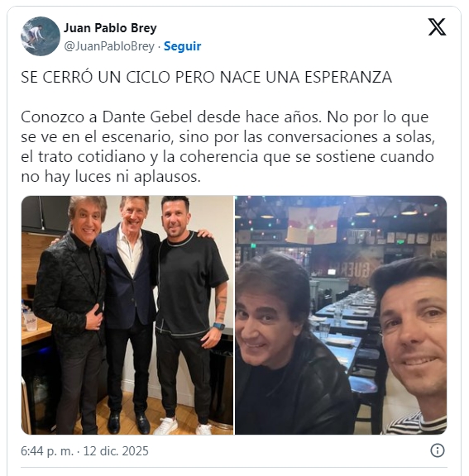The width and height of the screenshot is (469, 476).
Task: Click the info circle icon
Action: click(438, 450)
